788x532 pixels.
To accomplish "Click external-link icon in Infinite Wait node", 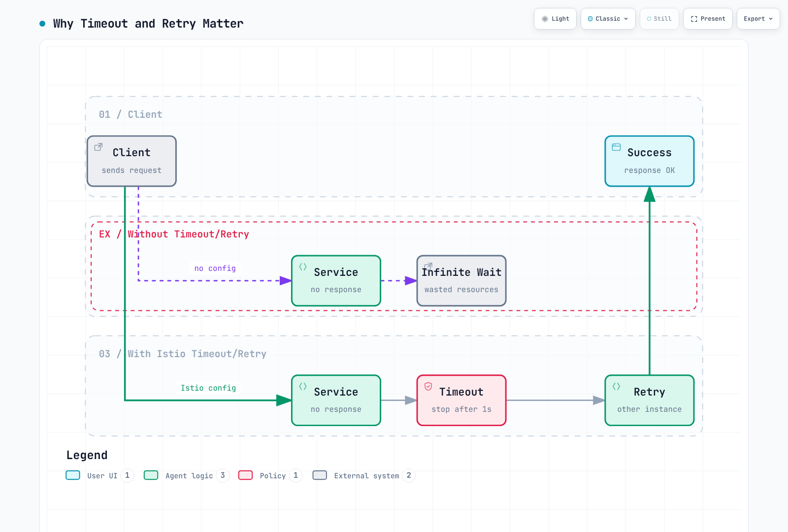I will click(x=428, y=266).
